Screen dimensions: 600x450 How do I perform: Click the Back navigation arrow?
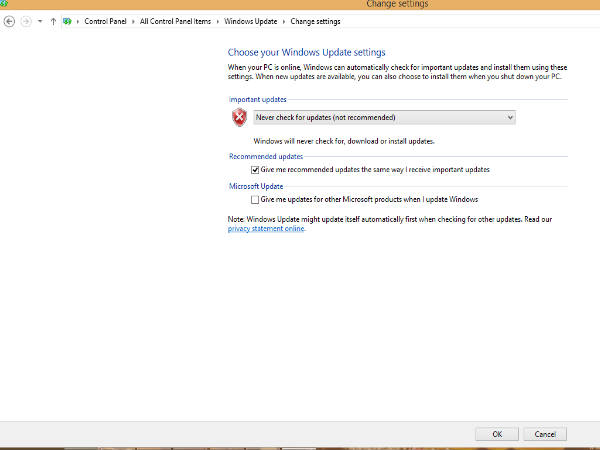[9, 20]
